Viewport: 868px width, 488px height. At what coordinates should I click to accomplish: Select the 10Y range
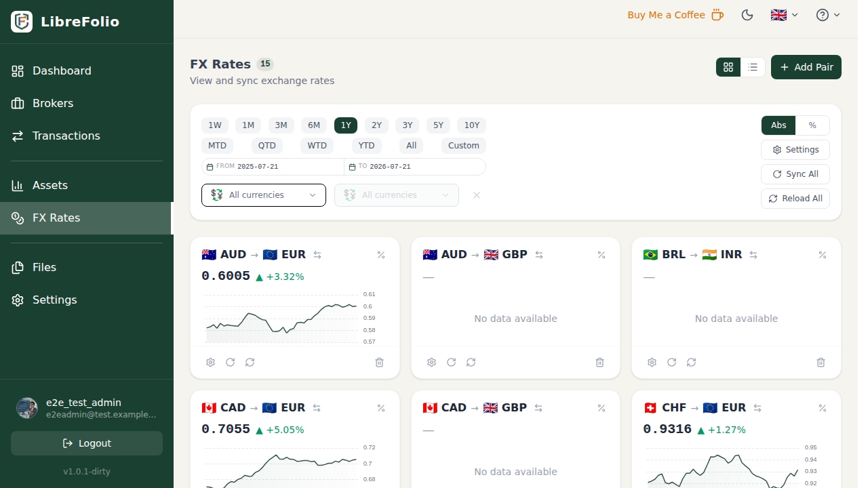coord(471,125)
